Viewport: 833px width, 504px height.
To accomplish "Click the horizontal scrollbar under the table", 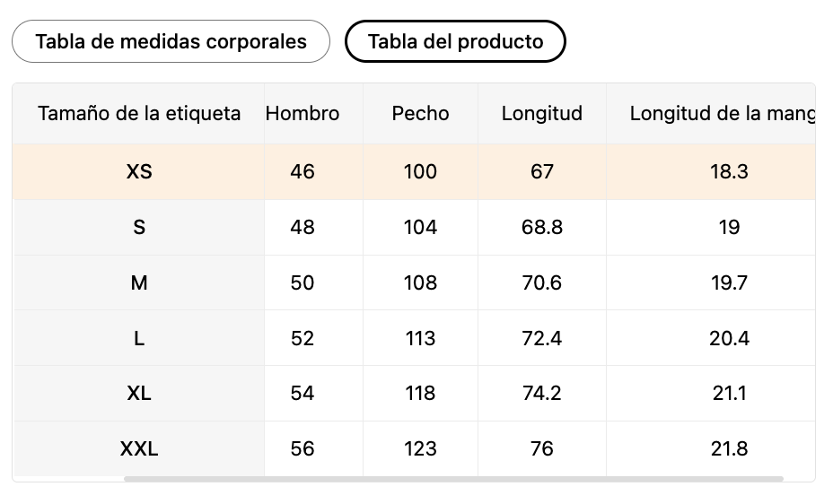I will click(453, 479).
